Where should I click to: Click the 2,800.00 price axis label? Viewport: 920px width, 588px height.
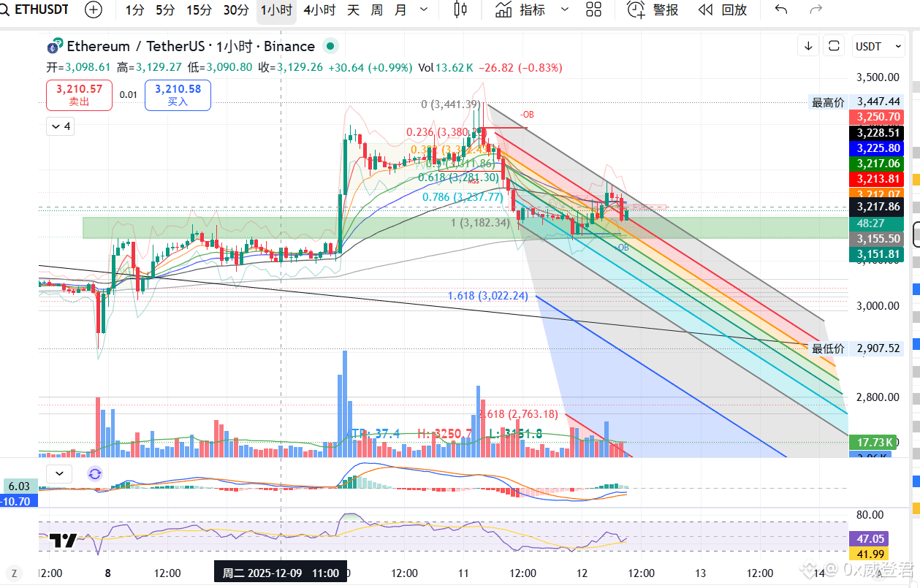(x=878, y=397)
